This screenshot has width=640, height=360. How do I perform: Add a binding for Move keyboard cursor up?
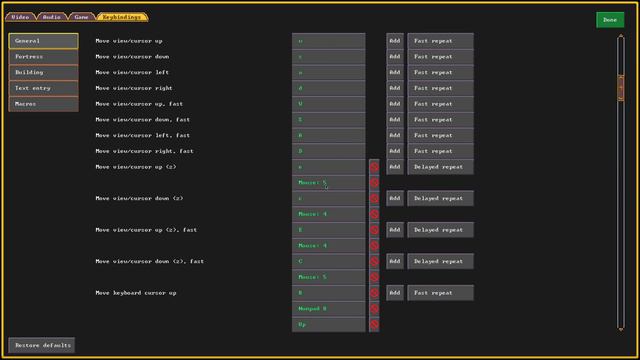click(395, 293)
